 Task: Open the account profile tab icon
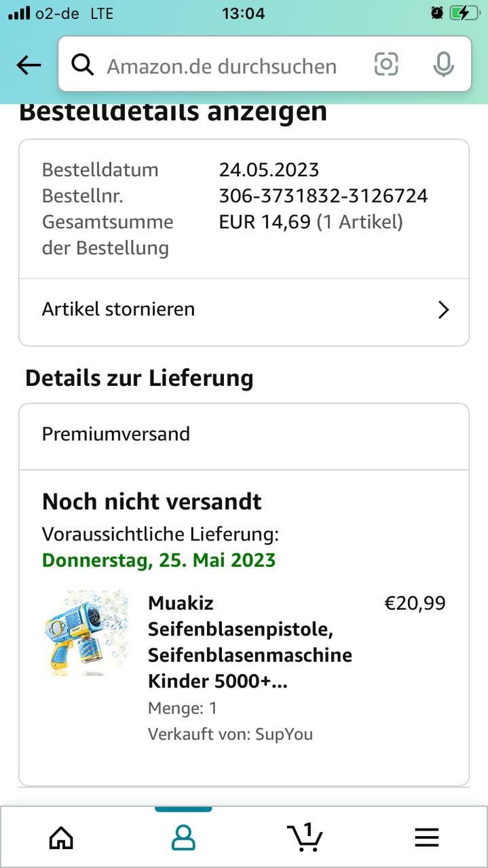tap(183, 837)
